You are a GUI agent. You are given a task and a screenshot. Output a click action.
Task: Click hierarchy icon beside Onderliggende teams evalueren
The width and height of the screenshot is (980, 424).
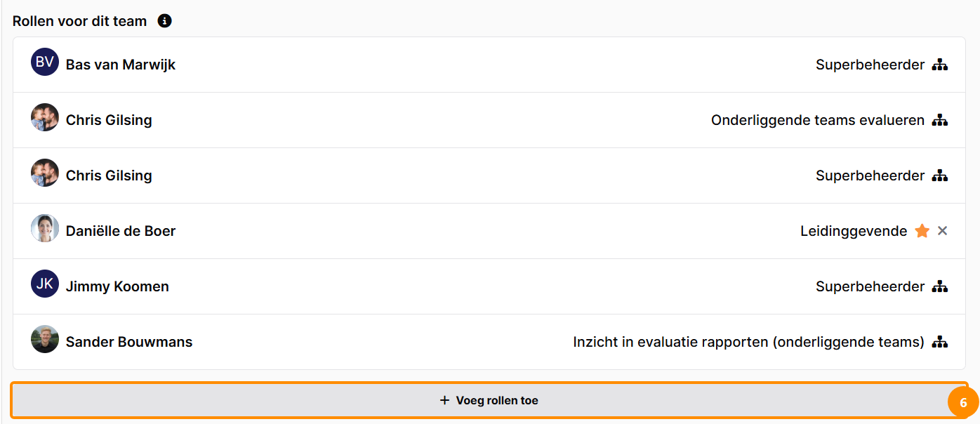940,120
